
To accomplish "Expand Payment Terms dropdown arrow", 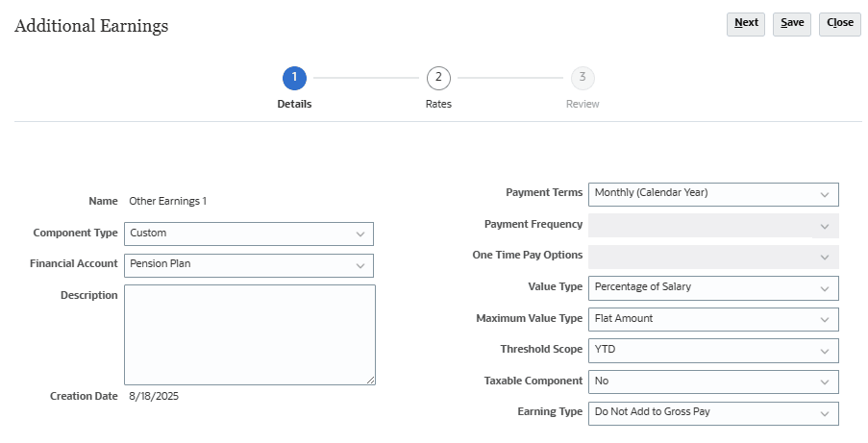I will (x=825, y=195).
